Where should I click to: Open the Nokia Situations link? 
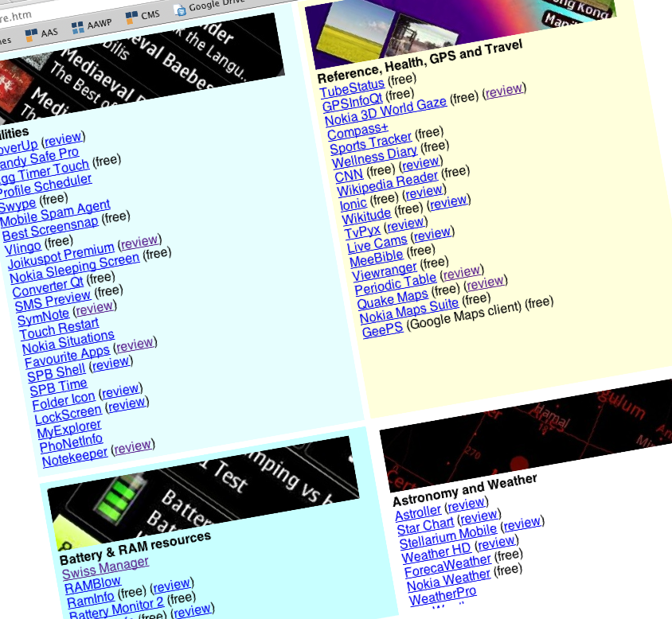coord(68,342)
